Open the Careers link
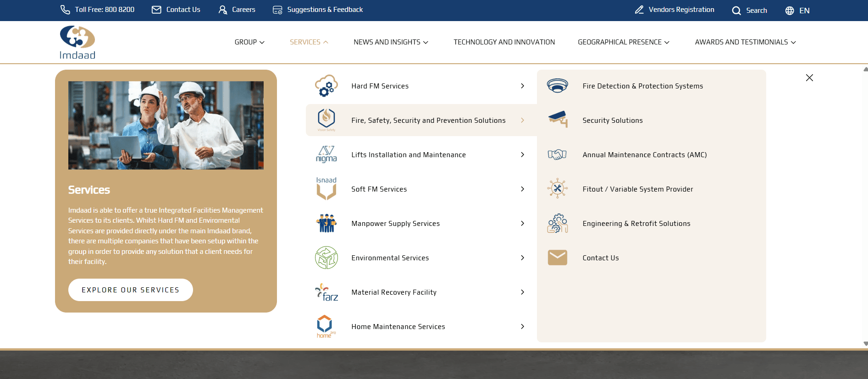The height and width of the screenshot is (379, 868). (x=237, y=10)
